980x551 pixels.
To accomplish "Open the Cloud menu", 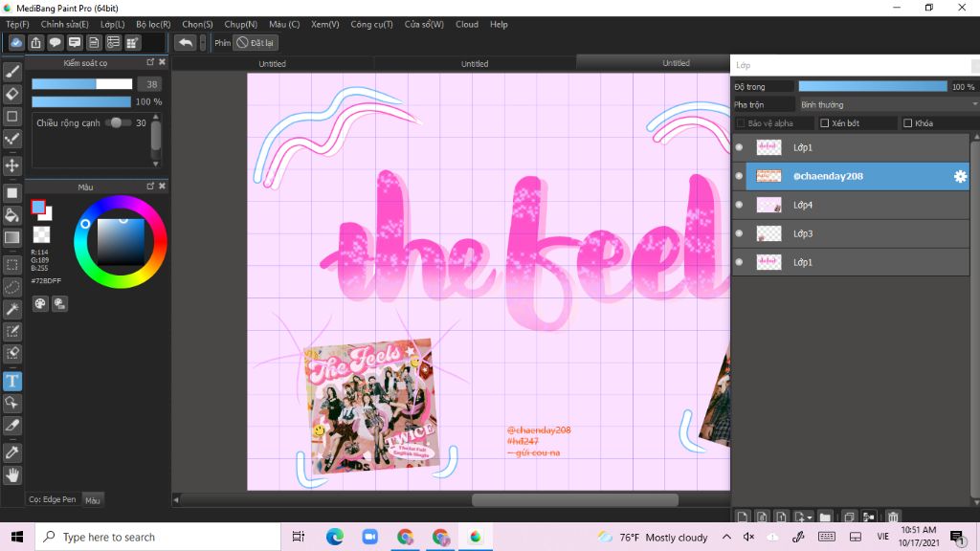I will (467, 24).
